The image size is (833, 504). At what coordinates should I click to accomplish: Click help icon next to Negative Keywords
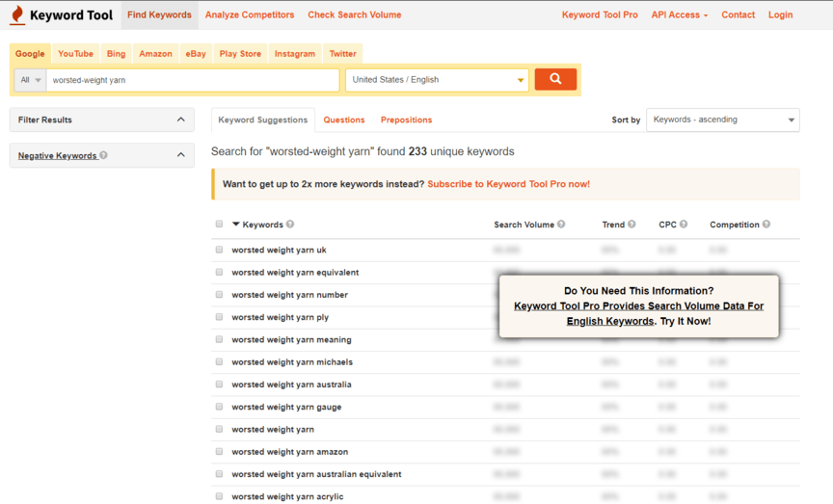[103, 155]
